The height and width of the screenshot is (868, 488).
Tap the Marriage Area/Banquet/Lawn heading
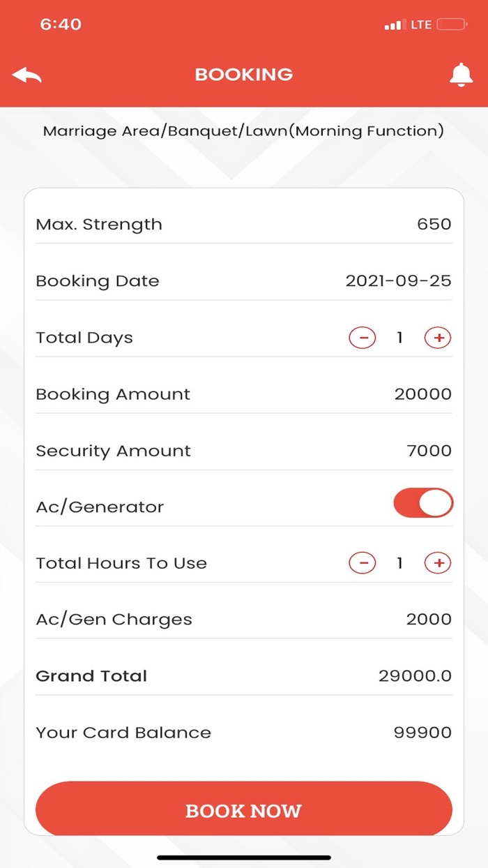243,131
